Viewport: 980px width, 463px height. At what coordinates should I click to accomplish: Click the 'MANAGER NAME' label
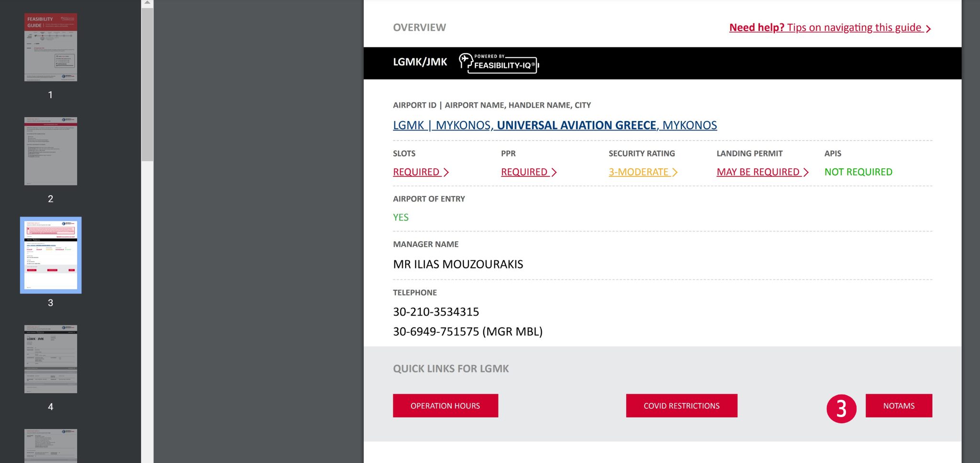click(x=426, y=244)
